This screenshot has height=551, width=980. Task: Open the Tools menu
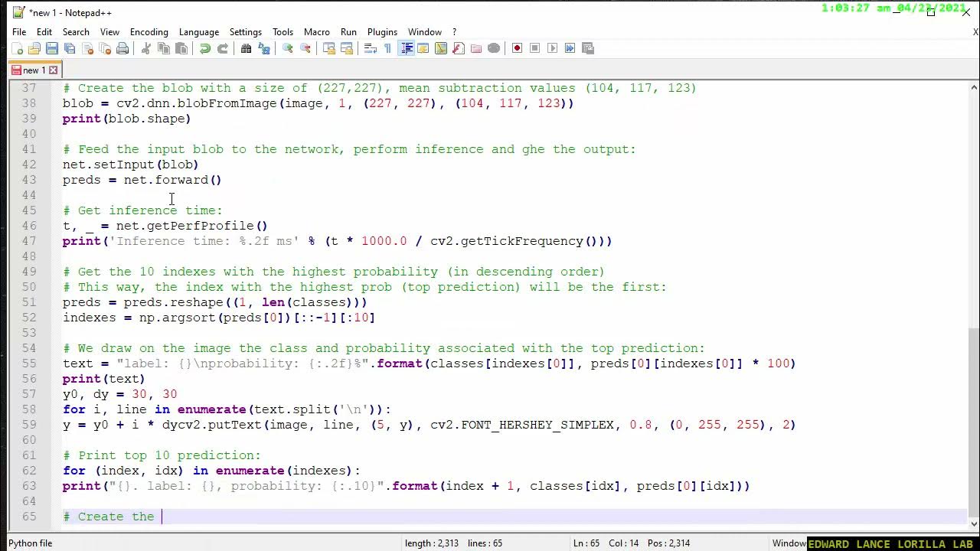point(283,32)
